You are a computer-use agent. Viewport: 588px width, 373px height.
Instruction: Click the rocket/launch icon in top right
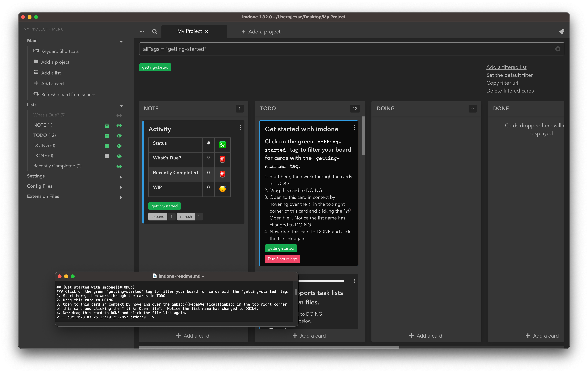[562, 31]
